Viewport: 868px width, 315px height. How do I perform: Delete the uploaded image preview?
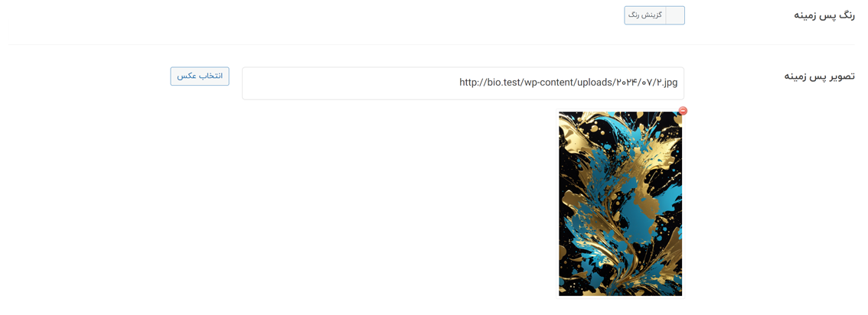[x=683, y=111]
